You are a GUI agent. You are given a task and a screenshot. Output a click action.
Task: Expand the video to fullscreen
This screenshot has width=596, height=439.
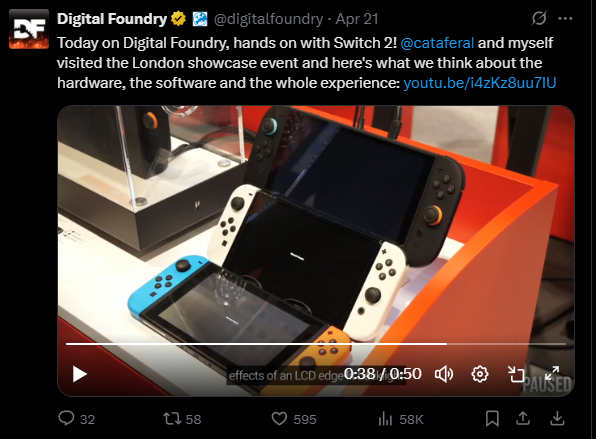point(552,373)
